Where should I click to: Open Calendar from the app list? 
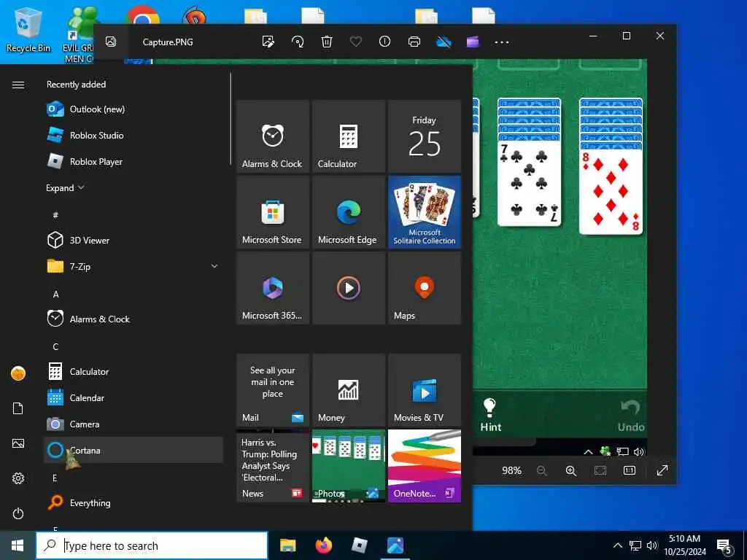(133, 397)
